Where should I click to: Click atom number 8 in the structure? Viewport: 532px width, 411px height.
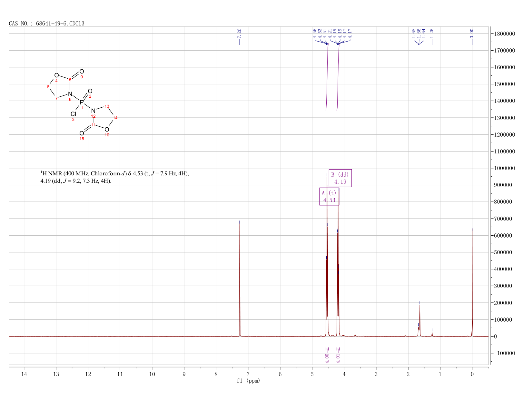click(48, 87)
